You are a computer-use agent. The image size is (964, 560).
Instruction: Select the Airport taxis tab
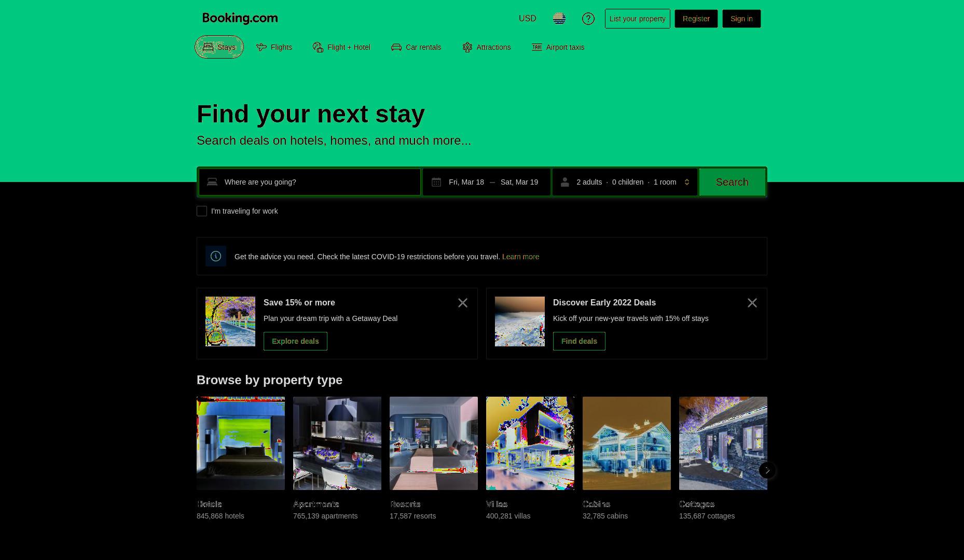click(558, 47)
